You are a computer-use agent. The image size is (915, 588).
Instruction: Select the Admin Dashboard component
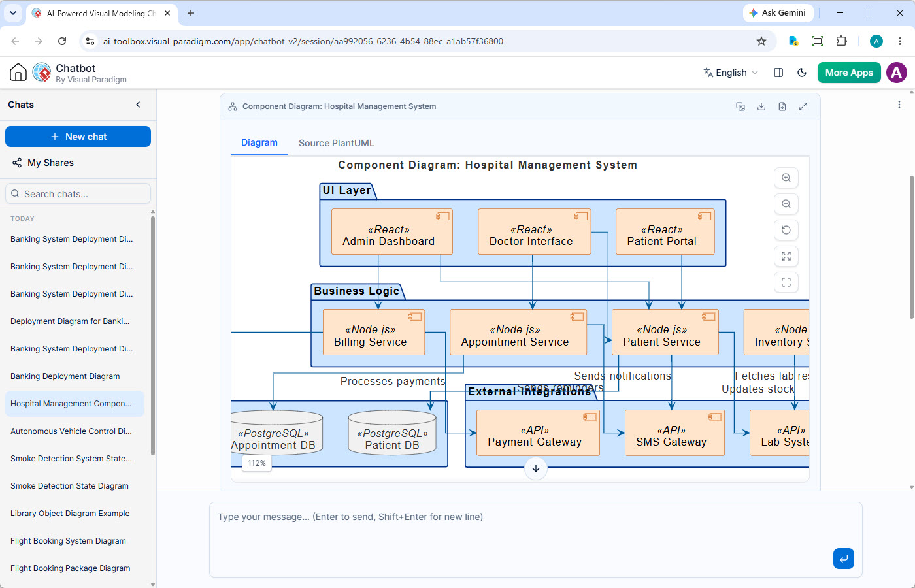[392, 232]
